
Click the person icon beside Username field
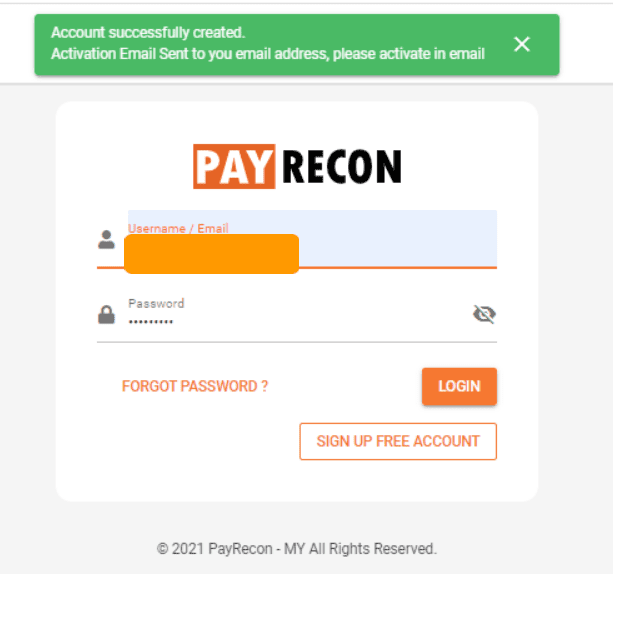pyautogui.click(x=106, y=240)
